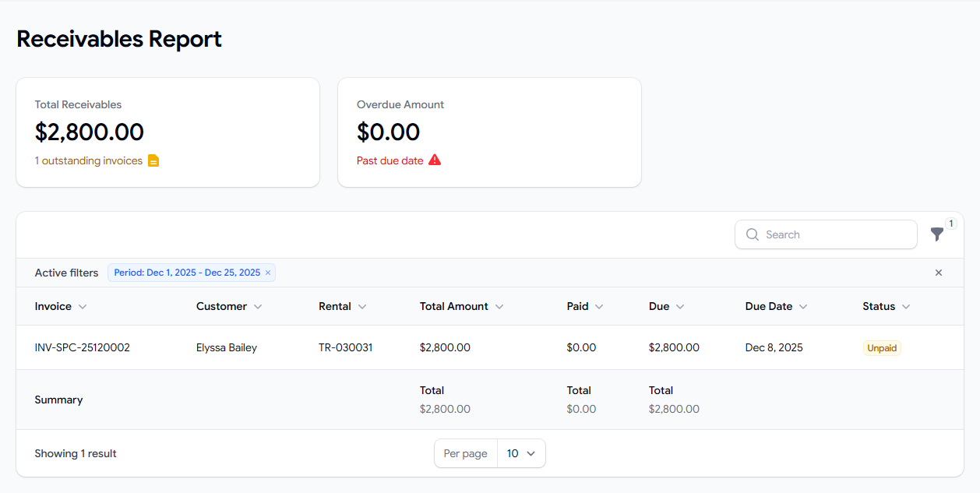Click inside the Search input field
The height and width of the screenshot is (493, 980).
coord(826,234)
